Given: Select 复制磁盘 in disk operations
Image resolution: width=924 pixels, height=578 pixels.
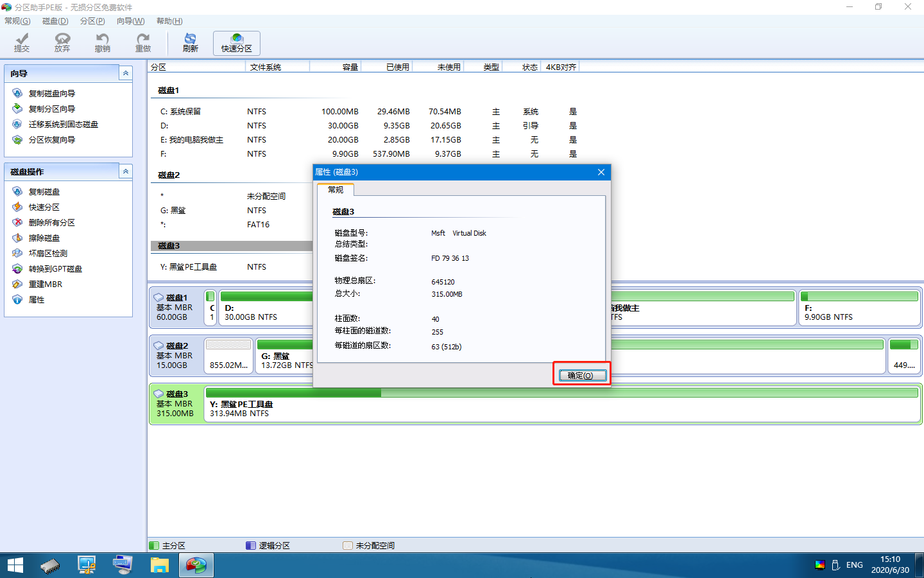Looking at the screenshot, I should point(44,191).
